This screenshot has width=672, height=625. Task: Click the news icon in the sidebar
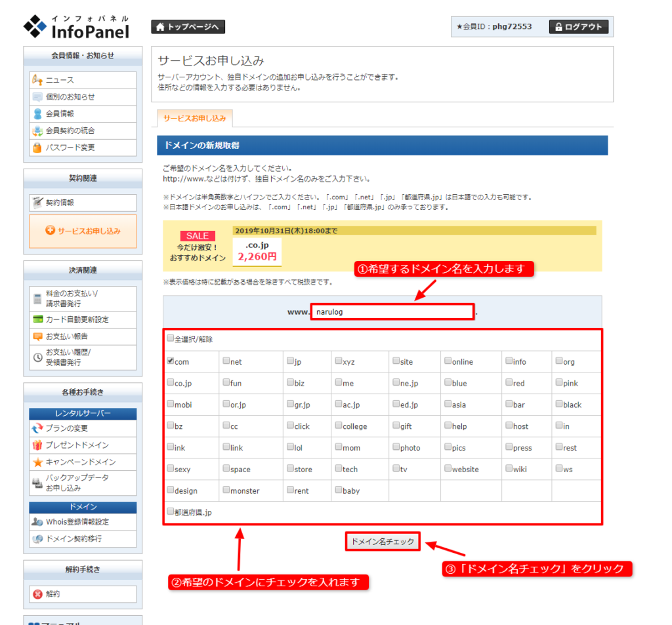pyautogui.click(x=37, y=80)
